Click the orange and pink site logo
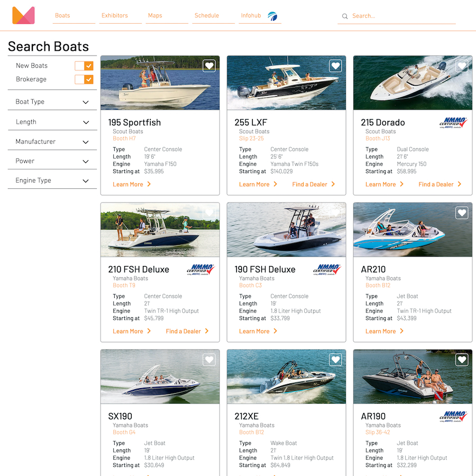The image size is (476, 476). click(x=23, y=15)
